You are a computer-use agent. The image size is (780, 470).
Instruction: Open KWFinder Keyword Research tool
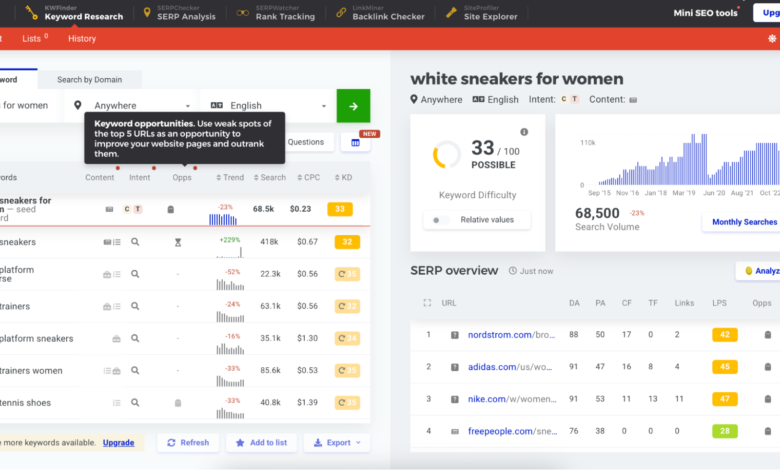[x=74, y=13]
